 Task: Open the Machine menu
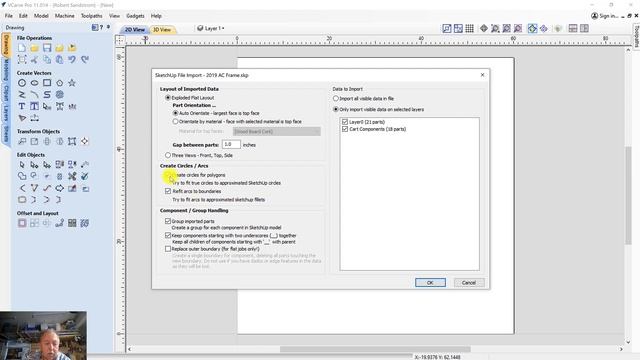pyautogui.click(x=64, y=16)
